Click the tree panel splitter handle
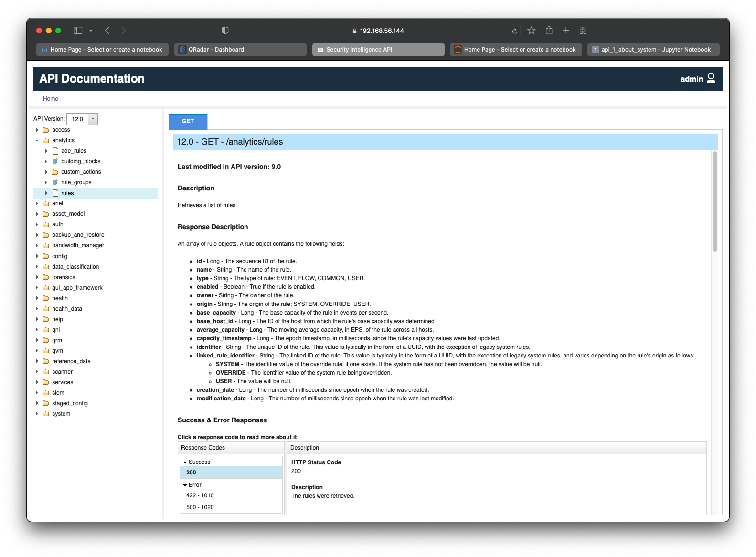756x557 pixels. [x=163, y=314]
